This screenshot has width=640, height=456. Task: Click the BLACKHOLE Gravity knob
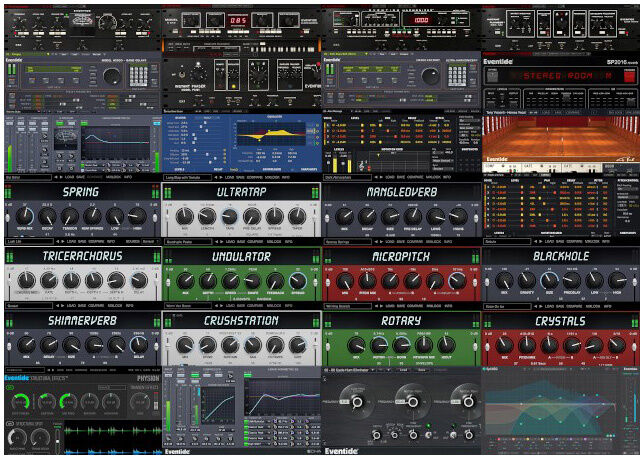point(527,281)
